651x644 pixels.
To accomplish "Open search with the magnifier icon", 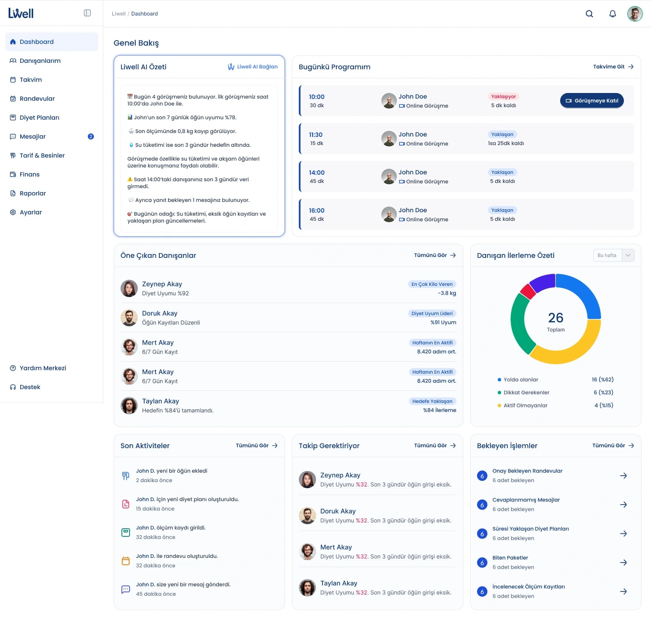I will click(x=589, y=14).
